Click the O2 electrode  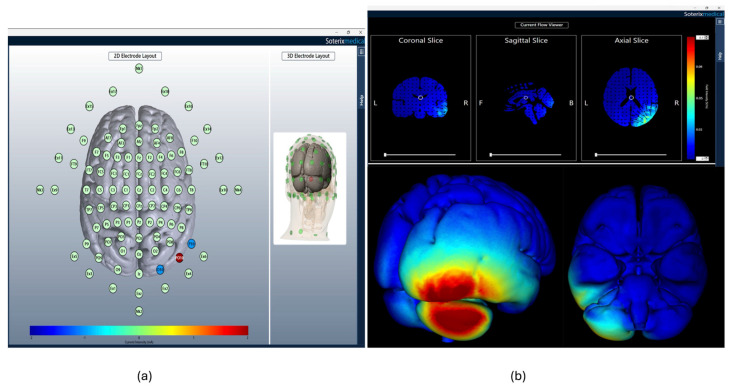point(155,251)
